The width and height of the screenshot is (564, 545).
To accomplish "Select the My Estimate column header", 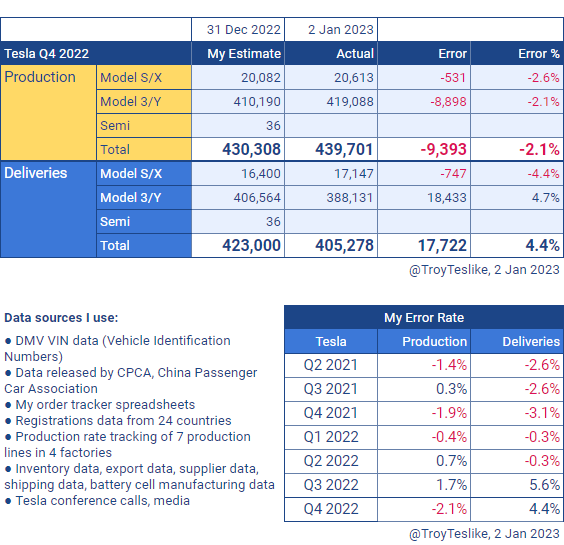I will pyautogui.click(x=238, y=53).
